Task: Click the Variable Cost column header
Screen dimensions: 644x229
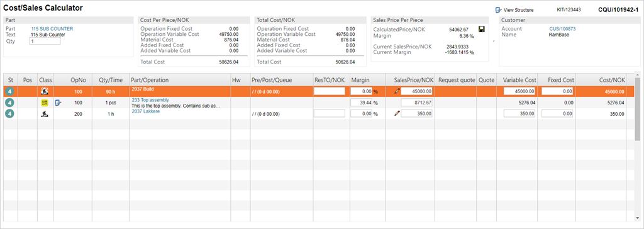Action: (x=517, y=80)
